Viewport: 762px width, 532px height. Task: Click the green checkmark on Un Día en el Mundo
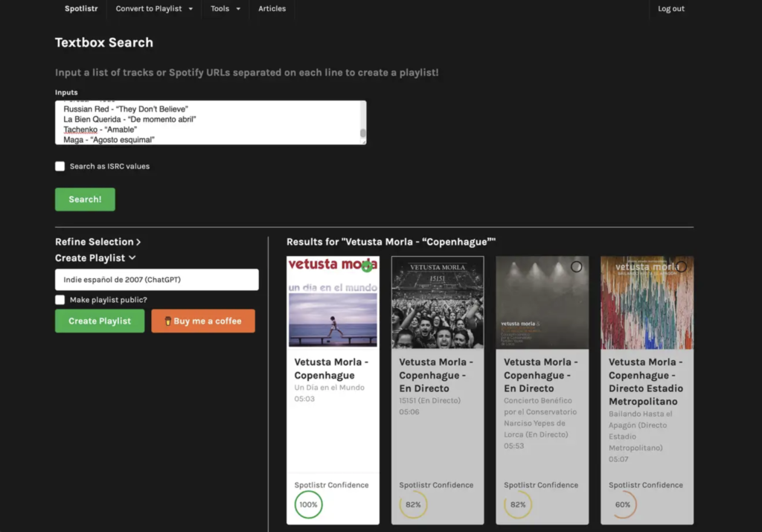(x=366, y=267)
